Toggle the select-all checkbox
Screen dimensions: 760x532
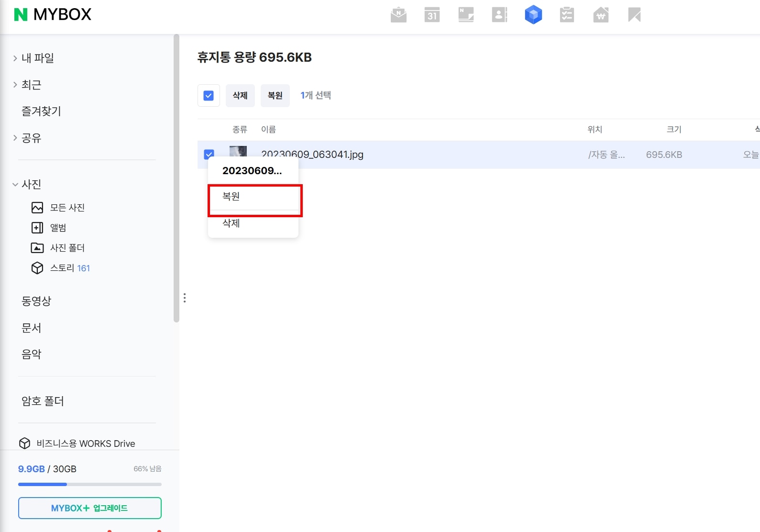pyautogui.click(x=209, y=96)
